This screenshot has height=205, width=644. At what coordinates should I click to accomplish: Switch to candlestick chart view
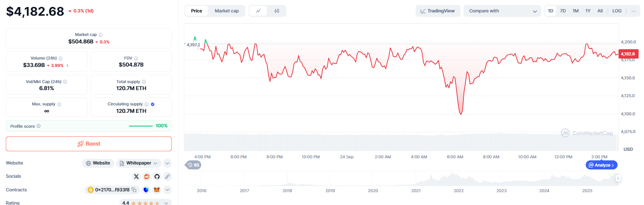pyautogui.click(x=277, y=11)
